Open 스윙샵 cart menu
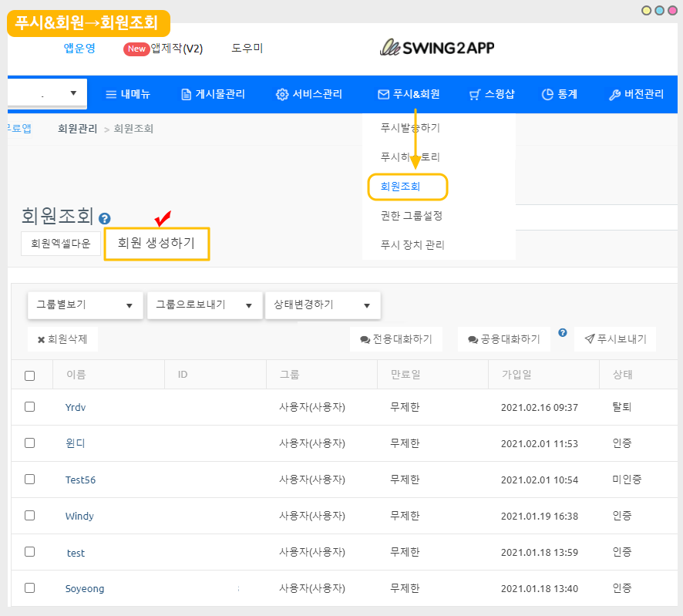Viewport: 683px width, 616px height. (491, 94)
